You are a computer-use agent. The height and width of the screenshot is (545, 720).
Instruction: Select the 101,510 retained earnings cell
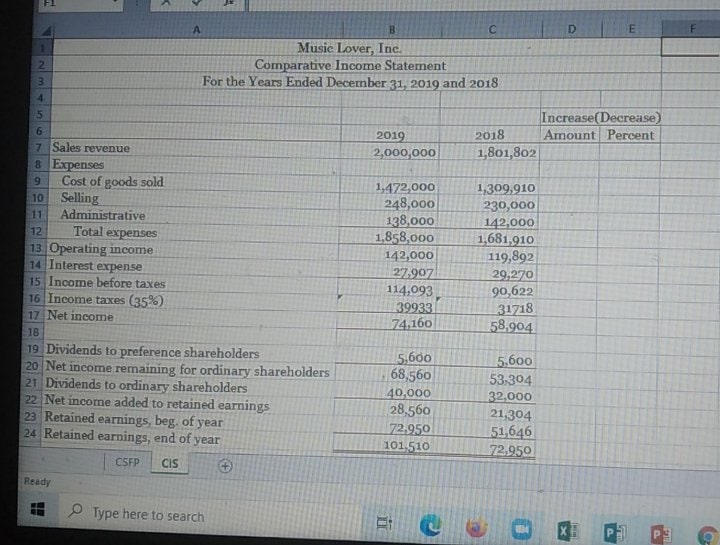[x=406, y=445]
